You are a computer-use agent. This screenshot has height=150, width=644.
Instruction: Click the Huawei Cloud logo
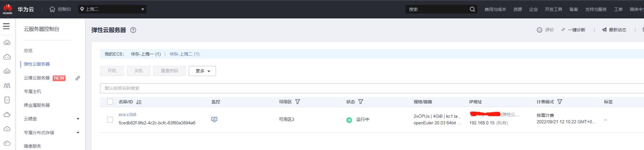coord(8,9)
